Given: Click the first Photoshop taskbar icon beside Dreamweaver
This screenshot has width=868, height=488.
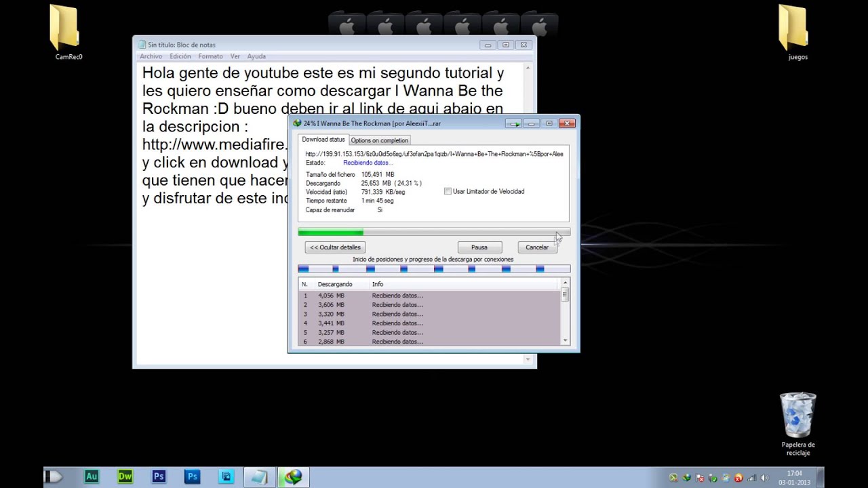Looking at the screenshot, I should 159,476.
